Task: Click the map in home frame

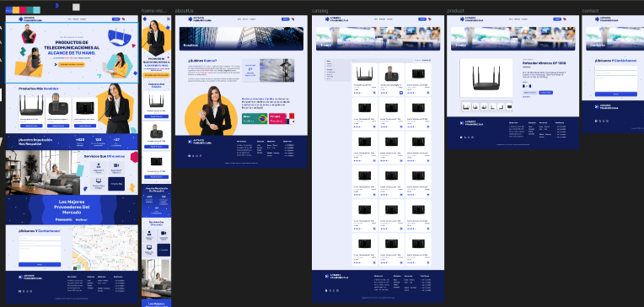Action: 105,248
